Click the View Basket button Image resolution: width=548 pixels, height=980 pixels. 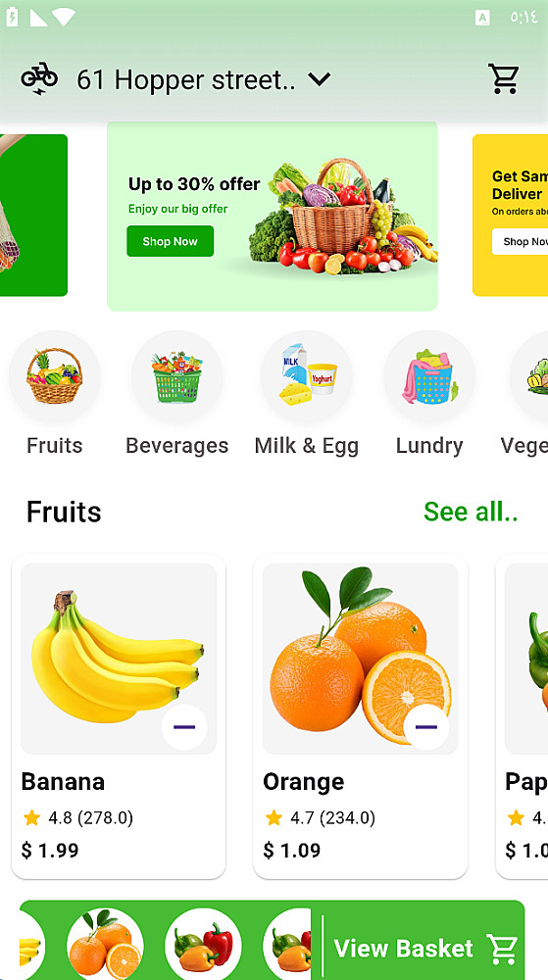click(424, 948)
